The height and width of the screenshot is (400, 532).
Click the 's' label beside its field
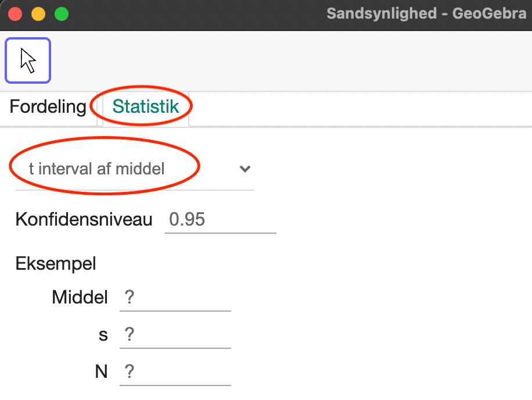coord(103,335)
